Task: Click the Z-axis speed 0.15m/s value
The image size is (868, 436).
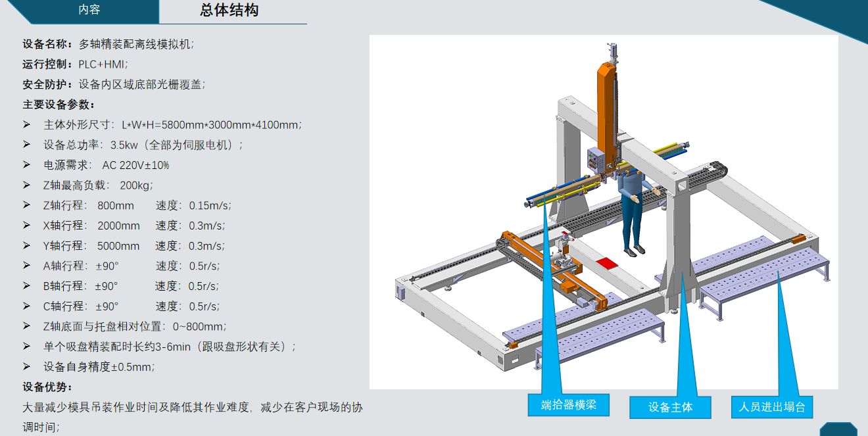Action: tap(210, 205)
